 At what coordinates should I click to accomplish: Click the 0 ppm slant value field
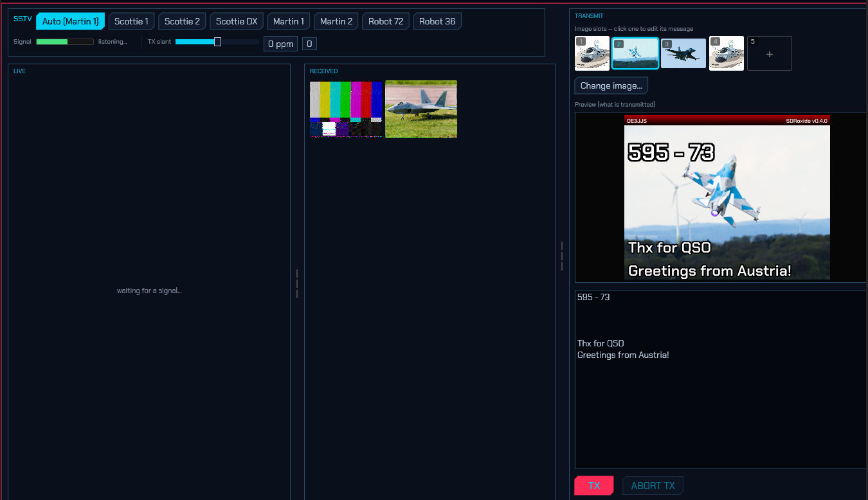[281, 44]
